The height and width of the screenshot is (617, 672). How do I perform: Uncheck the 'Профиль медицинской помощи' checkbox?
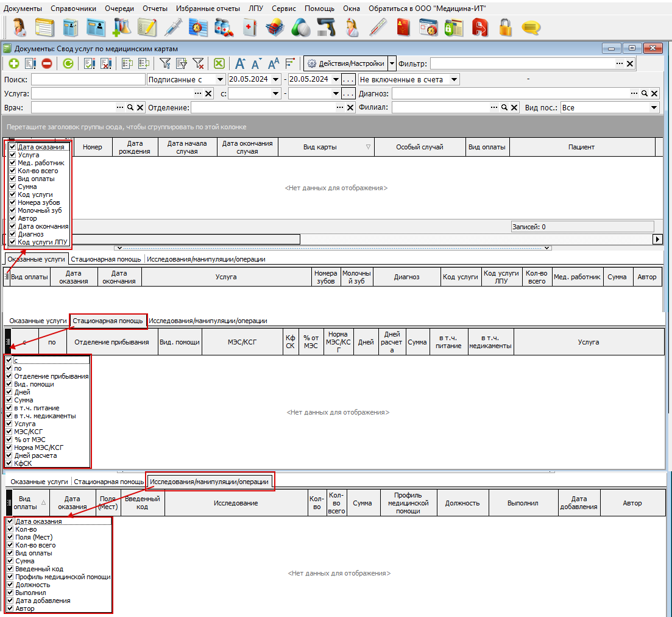point(10,577)
